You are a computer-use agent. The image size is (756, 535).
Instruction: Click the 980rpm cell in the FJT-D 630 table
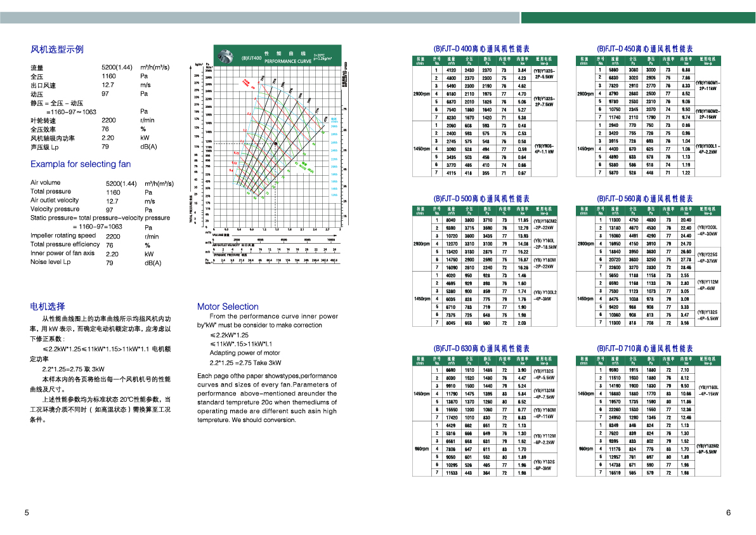[x=422, y=449]
